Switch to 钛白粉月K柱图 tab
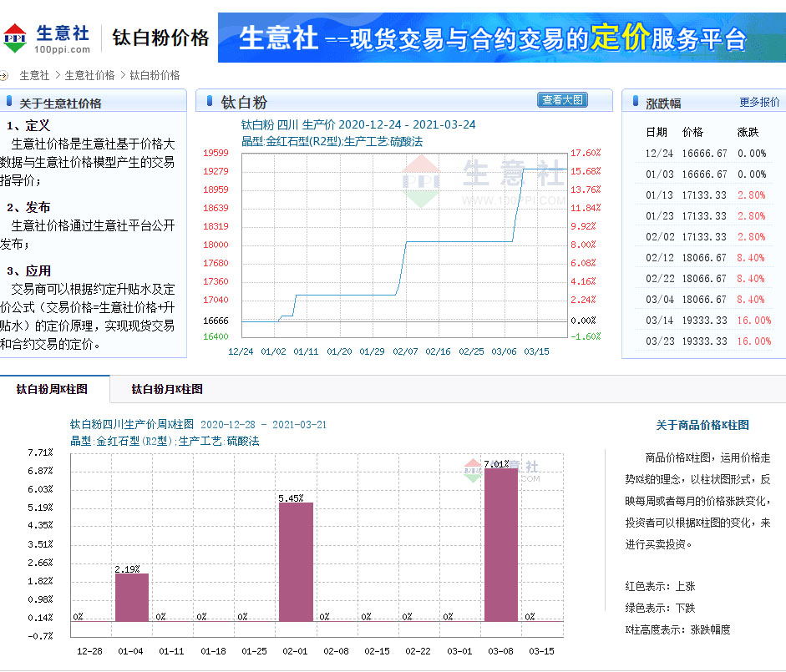The image size is (786, 672). point(167,389)
